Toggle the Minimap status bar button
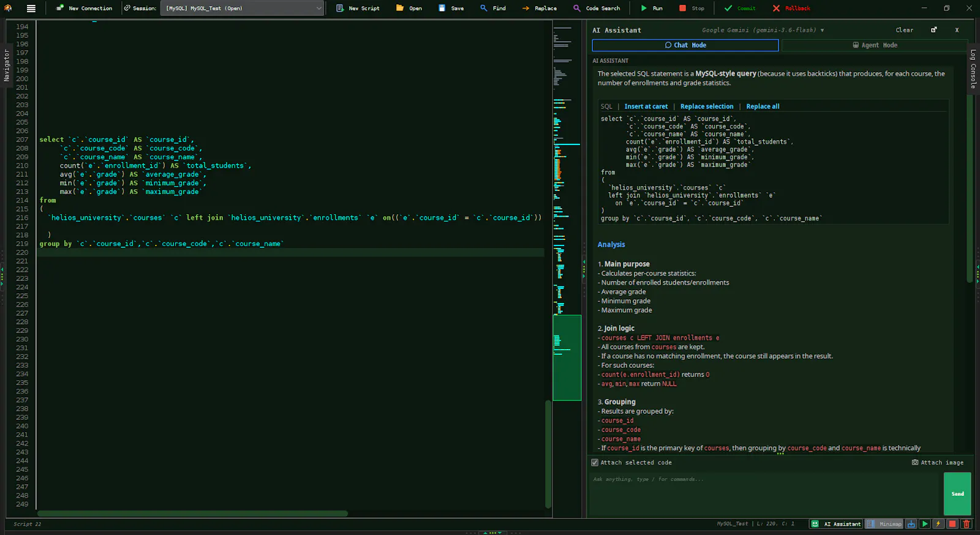The image size is (980, 535). [x=885, y=524]
